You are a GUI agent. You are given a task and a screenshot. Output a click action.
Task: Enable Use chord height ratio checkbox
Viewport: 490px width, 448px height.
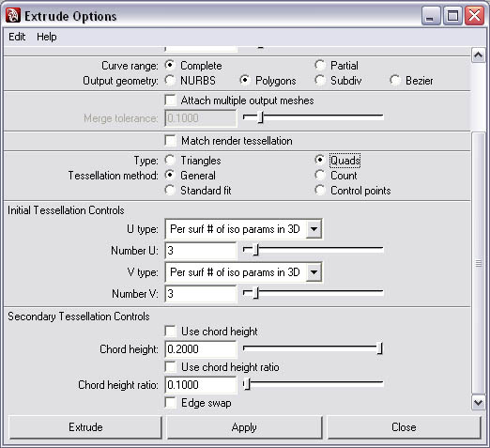pos(171,367)
